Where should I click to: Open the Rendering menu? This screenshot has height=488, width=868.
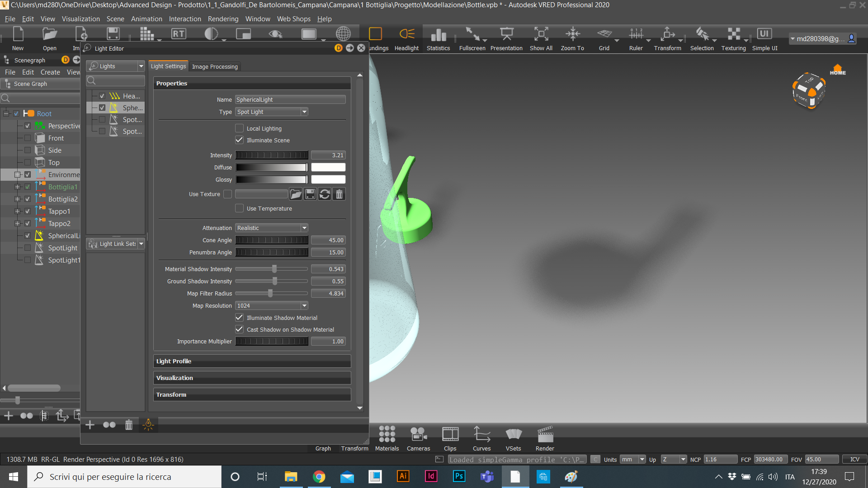pos(223,19)
